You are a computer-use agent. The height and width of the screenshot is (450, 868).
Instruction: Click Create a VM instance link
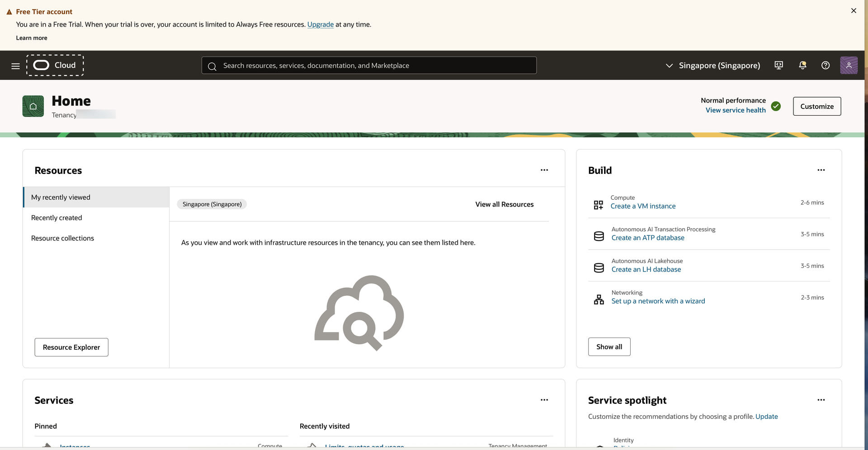pos(643,206)
